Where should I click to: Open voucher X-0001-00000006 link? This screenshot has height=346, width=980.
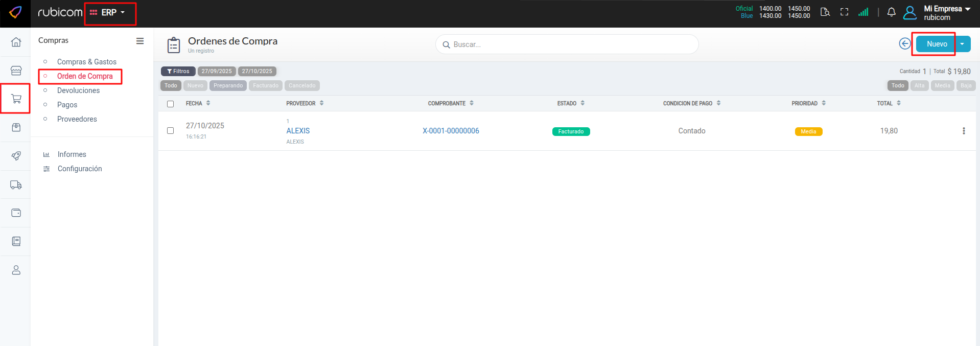(451, 131)
